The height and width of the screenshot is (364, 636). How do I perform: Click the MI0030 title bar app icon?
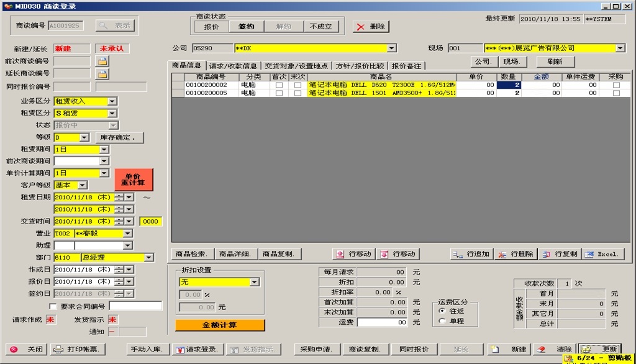click(x=7, y=6)
